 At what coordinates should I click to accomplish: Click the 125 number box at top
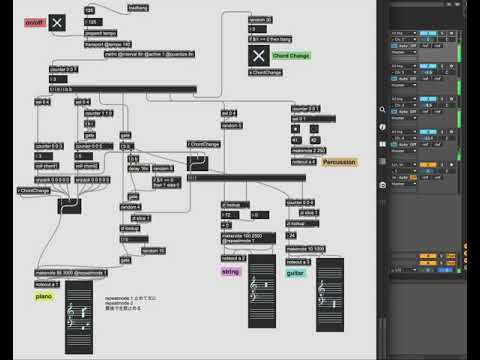[93, 22]
